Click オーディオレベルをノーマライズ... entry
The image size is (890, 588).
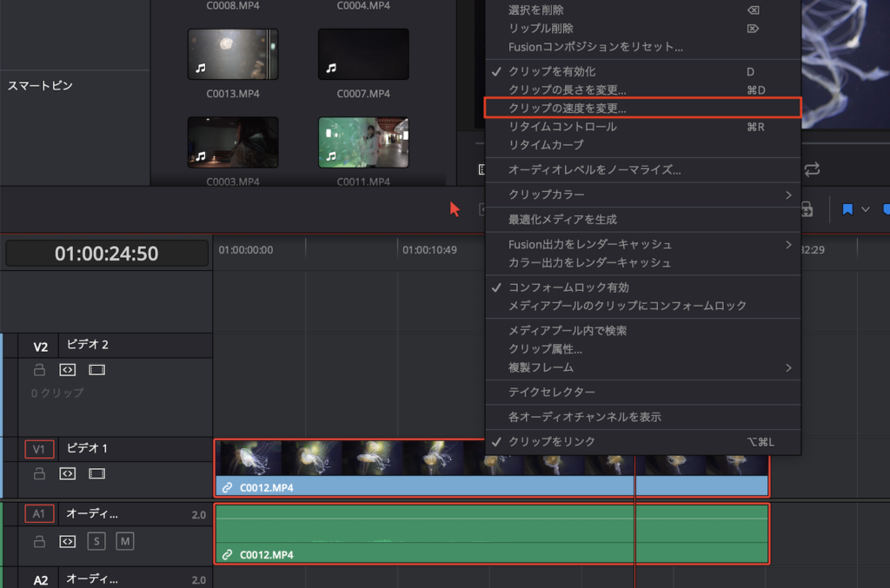(x=642, y=169)
